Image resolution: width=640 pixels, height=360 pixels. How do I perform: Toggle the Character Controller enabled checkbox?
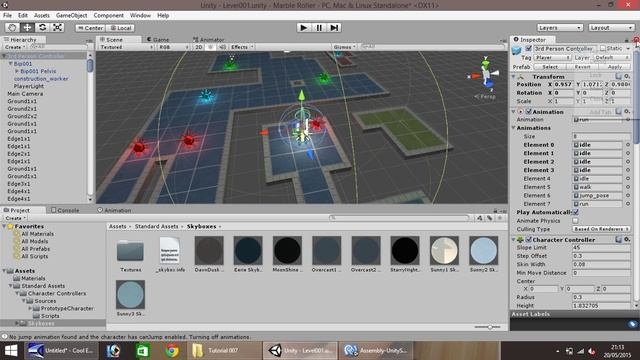coord(529,240)
